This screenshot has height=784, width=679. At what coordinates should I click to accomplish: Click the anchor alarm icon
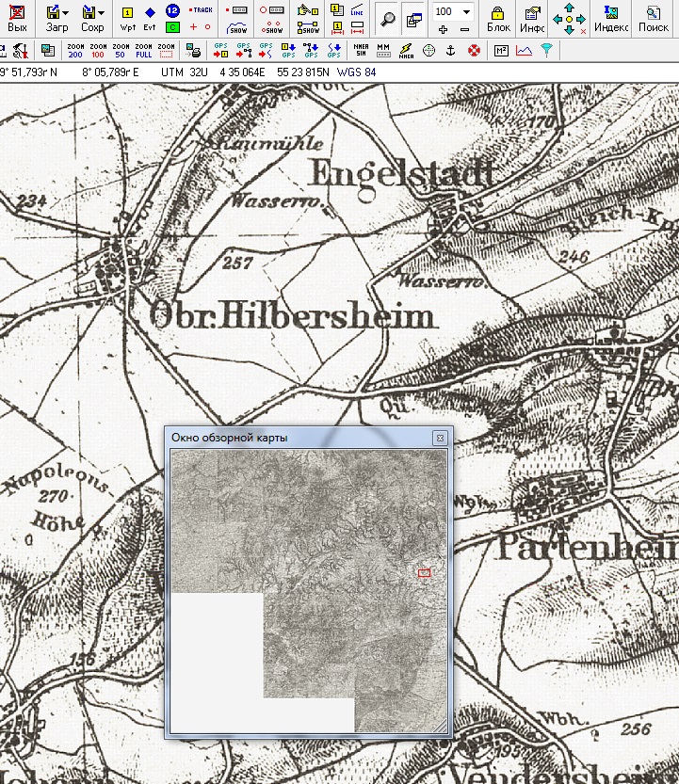pos(450,50)
